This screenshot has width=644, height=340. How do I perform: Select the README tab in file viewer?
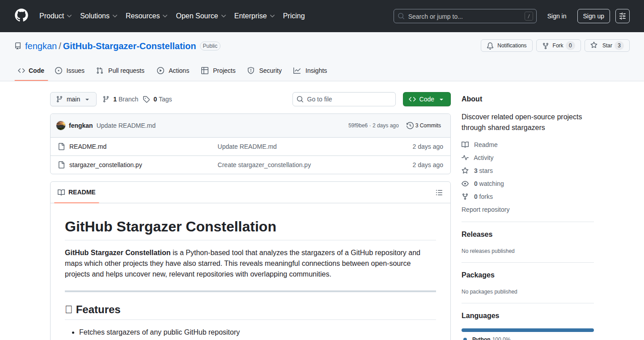76,193
